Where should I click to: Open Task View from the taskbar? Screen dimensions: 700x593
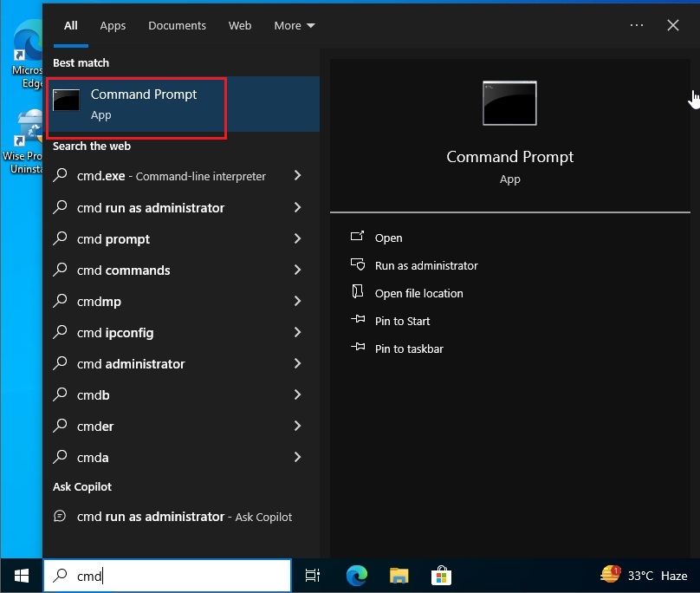[x=313, y=575]
